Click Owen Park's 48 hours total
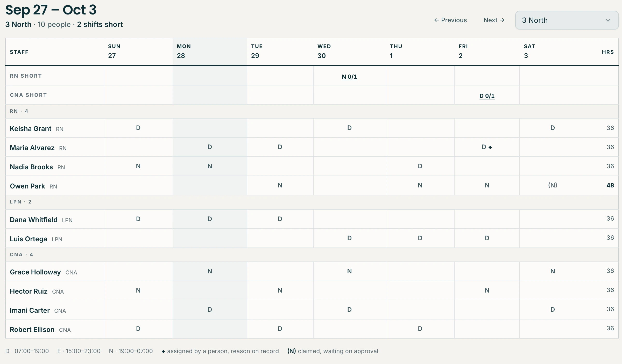The height and width of the screenshot is (364, 622). click(x=610, y=185)
